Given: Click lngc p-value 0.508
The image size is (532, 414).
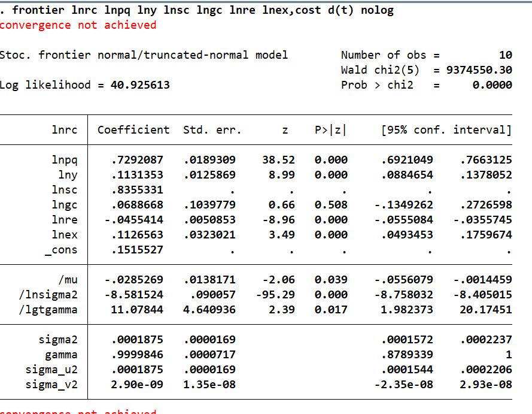Looking at the screenshot, I should [x=331, y=205].
